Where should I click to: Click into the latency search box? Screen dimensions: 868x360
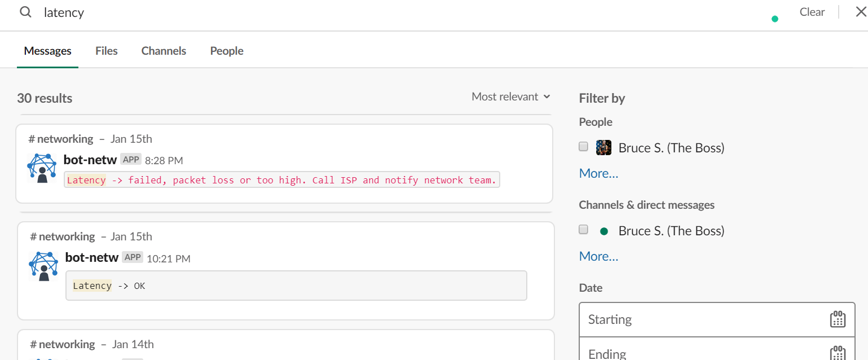pyautogui.click(x=395, y=12)
